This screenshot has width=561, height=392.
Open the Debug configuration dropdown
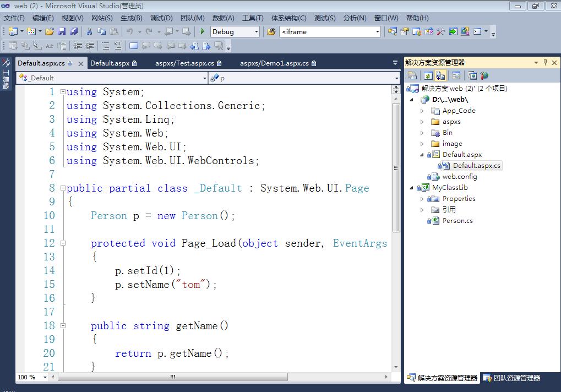click(256, 32)
